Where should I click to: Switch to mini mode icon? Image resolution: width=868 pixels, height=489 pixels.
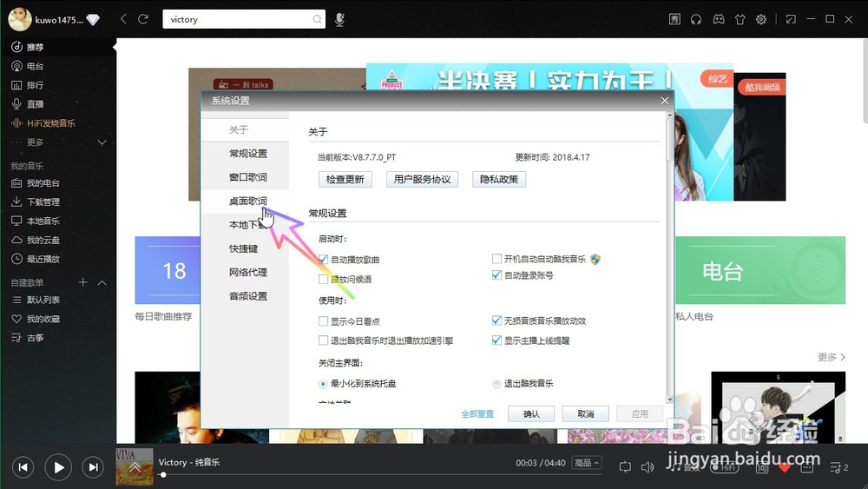791,19
